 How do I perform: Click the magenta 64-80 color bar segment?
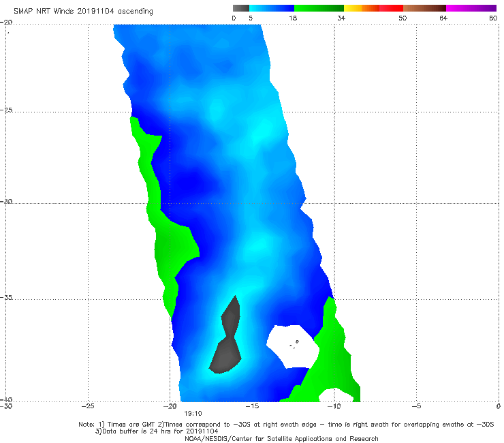tap(471, 8)
